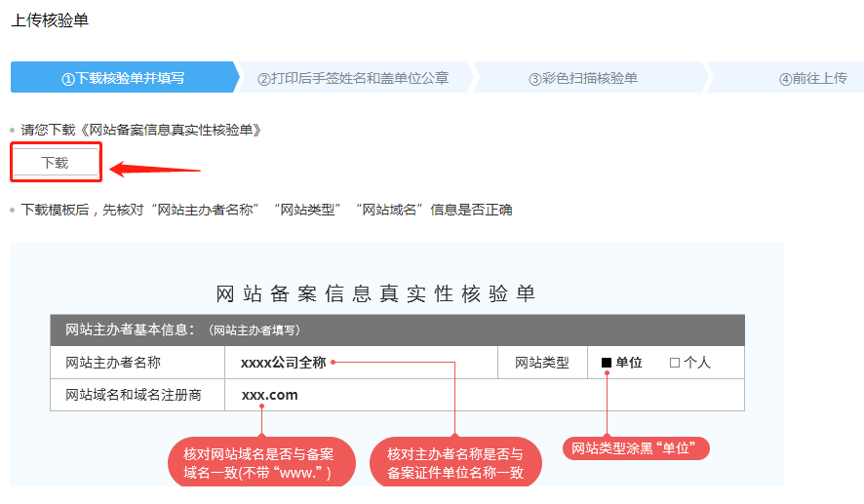The height and width of the screenshot is (504, 864).
Task: Click the xxxx公司全称 name field
Action: 283,362
